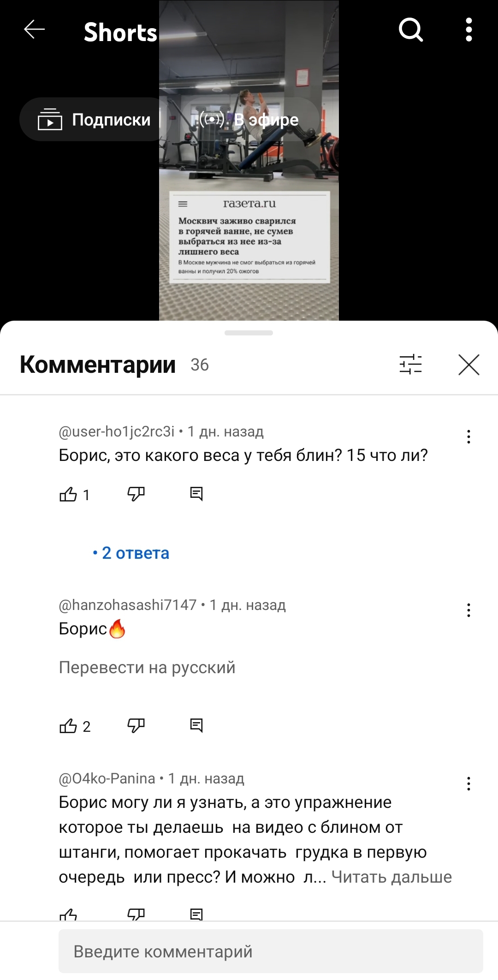Open the top-right three-dot menu
Viewport: 498px width, 980px height.
(468, 30)
